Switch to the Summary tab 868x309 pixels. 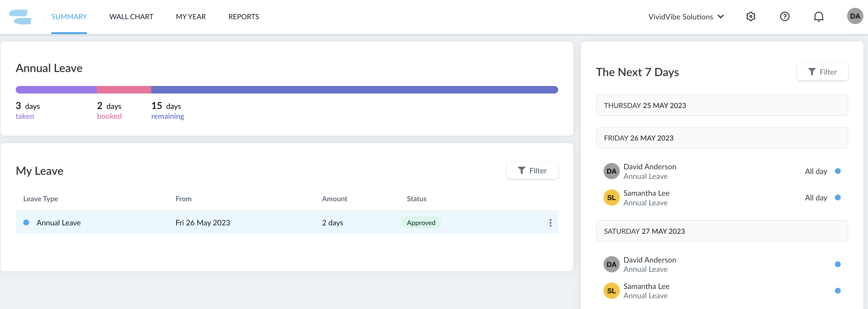69,17
